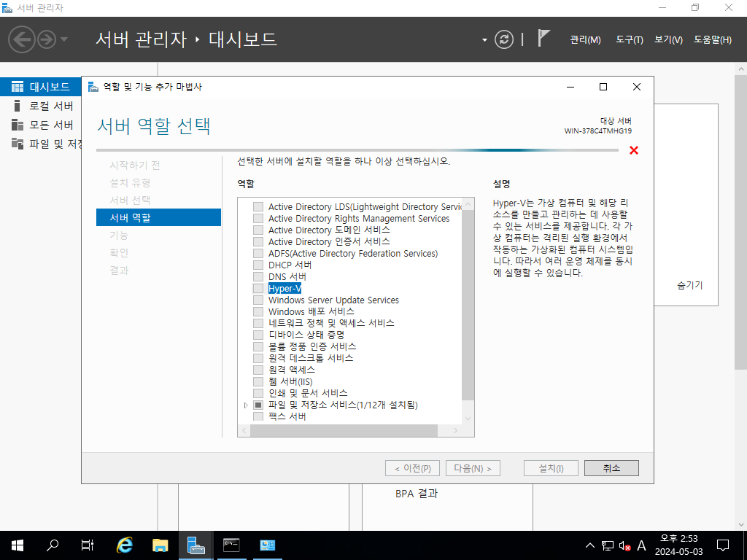Click the role list scroll-up arrow
Image resolution: width=747 pixels, height=560 pixels.
[468, 204]
